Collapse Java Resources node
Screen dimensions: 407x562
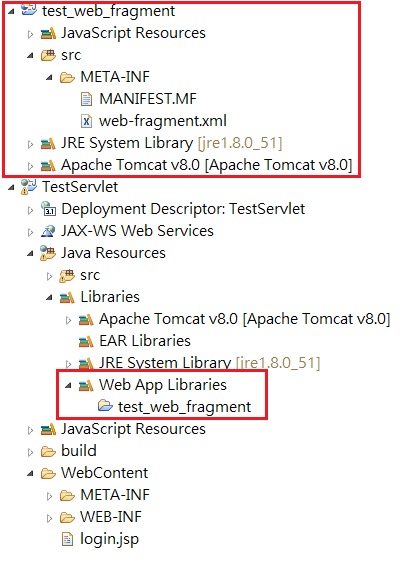click(x=30, y=254)
